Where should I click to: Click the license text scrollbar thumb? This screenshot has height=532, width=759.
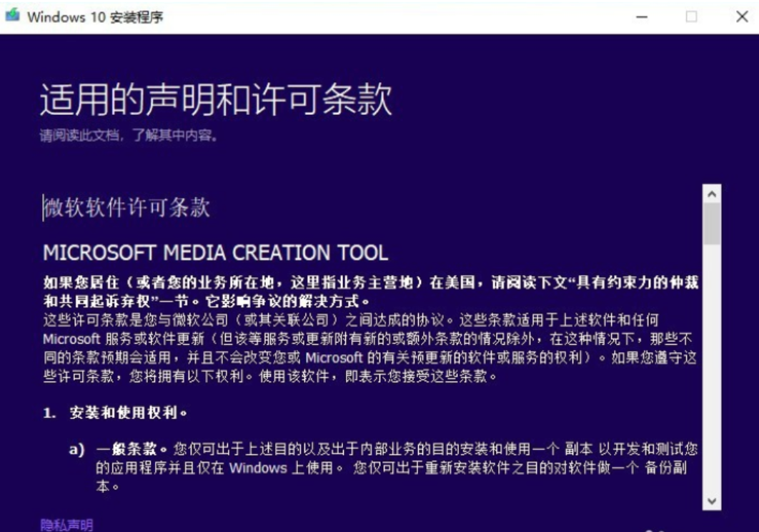tap(711, 224)
